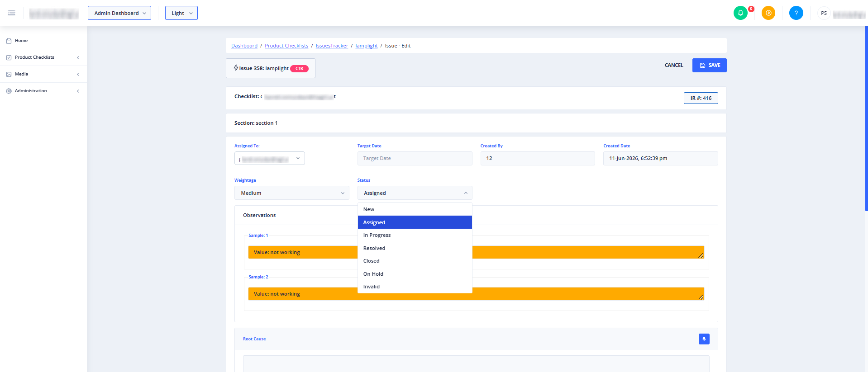This screenshot has height=372, width=868.
Task: Select the On Hold status option
Action: tap(415, 274)
